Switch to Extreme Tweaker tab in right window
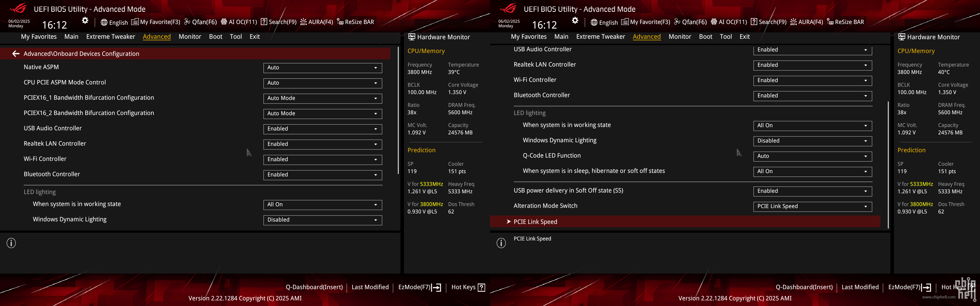The image size is (980, 306). [601, 36]
